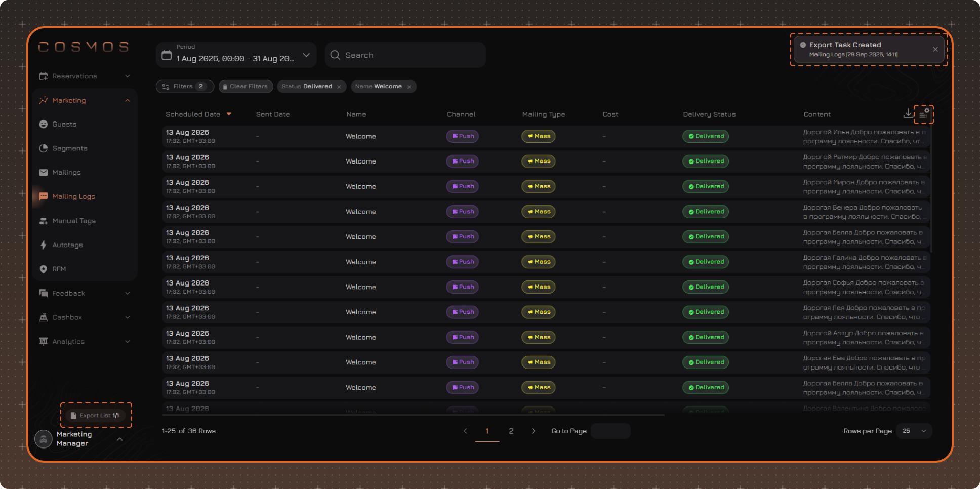Click the Content column header
The height and width of the screenshot is (489, 980).
click(x=817, y=114)
